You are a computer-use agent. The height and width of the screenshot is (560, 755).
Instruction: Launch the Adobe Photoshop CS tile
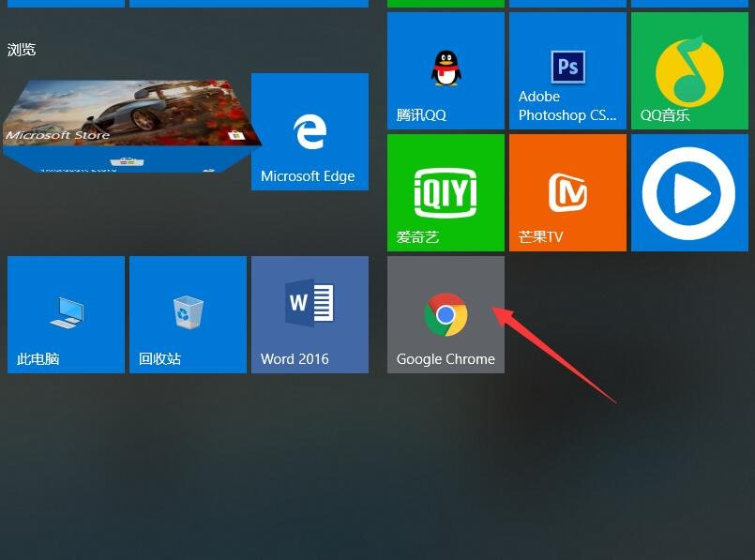coord(567,70)
